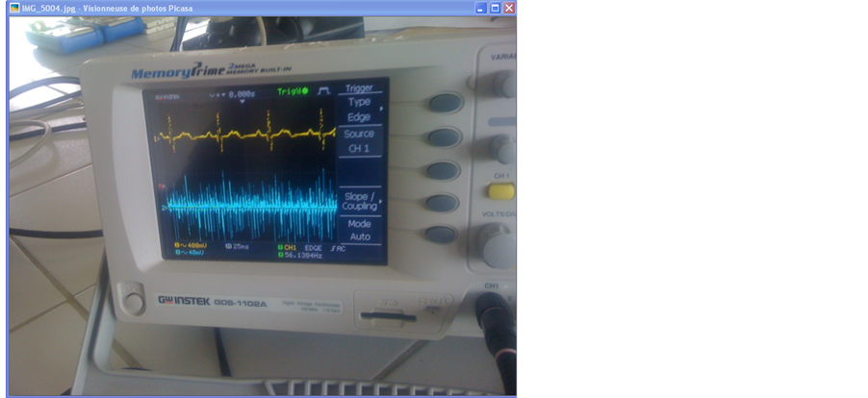The width and height of the screenshot is (868, 398).
Task: Click the softkey beside Mode Auto in photo
Action: pyautogui.click(x=441, y=235)
